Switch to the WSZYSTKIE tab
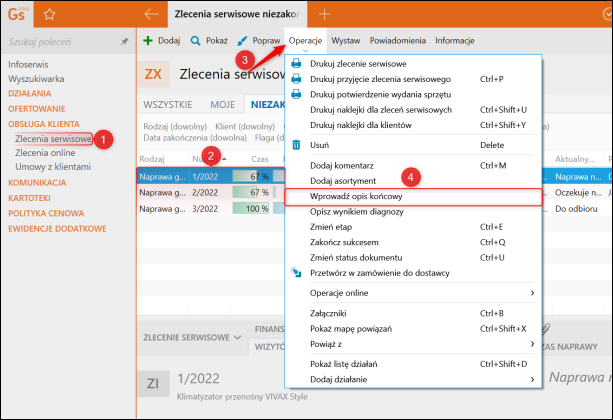The width and height of the screenshot is (613, 420). point(168,105)
